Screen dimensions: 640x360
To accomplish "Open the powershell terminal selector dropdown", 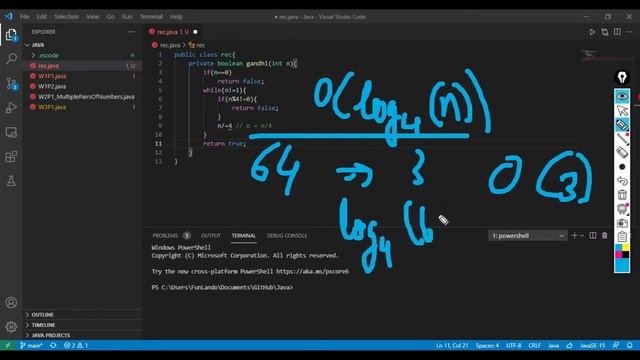I will click(527, 236).
